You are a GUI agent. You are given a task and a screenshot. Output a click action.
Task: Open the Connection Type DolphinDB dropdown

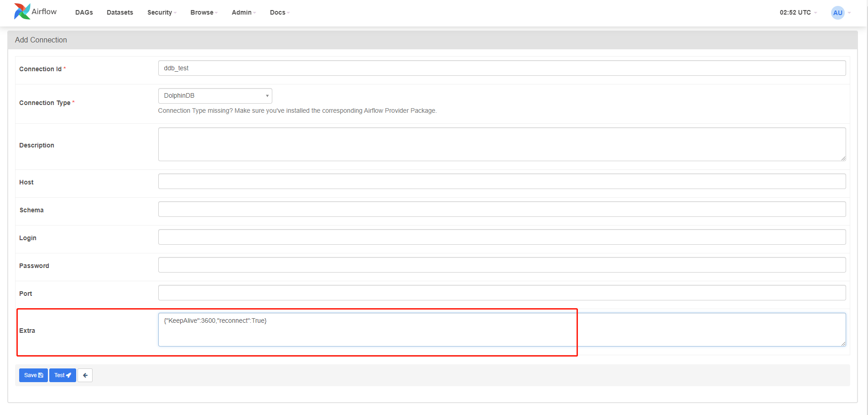215,96
